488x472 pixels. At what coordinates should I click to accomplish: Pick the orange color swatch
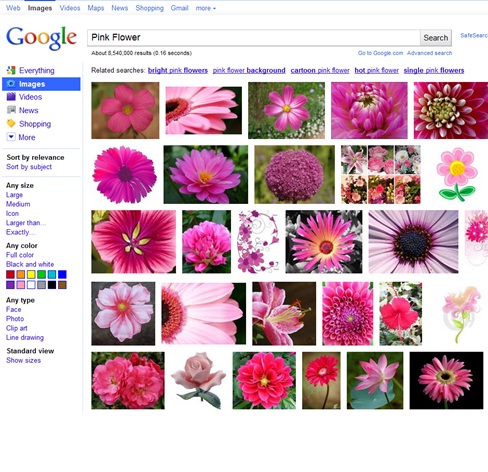point(21,274)
